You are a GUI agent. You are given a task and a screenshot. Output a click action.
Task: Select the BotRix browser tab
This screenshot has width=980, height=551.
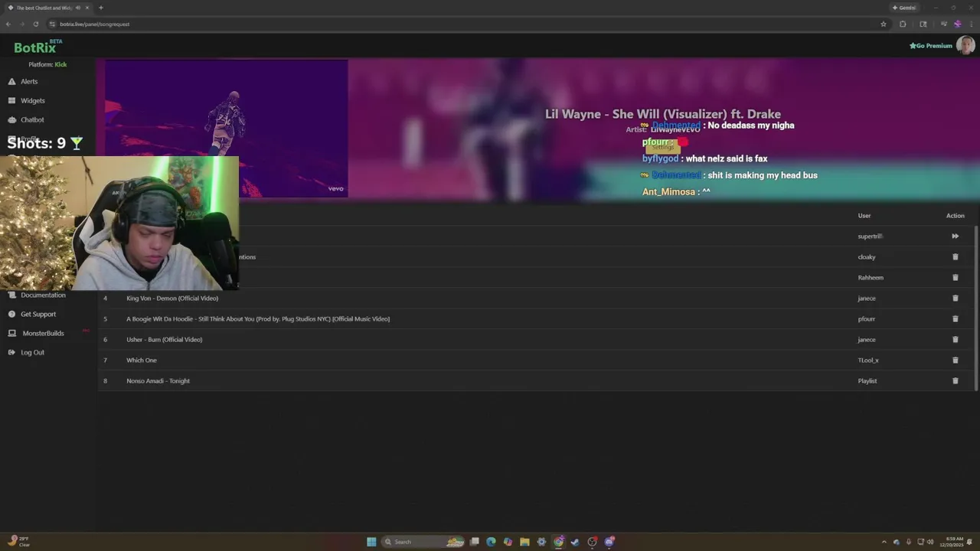(47, 8)
